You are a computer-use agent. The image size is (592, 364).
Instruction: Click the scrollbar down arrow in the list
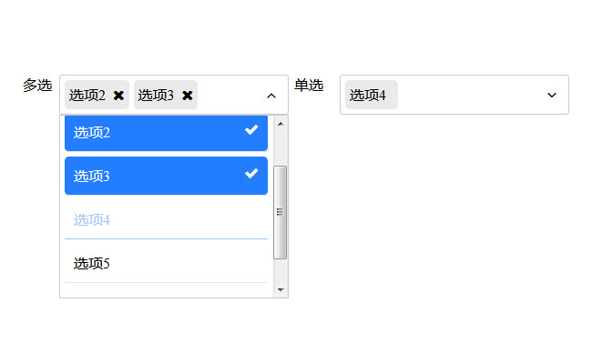click(x=281, y=290)
